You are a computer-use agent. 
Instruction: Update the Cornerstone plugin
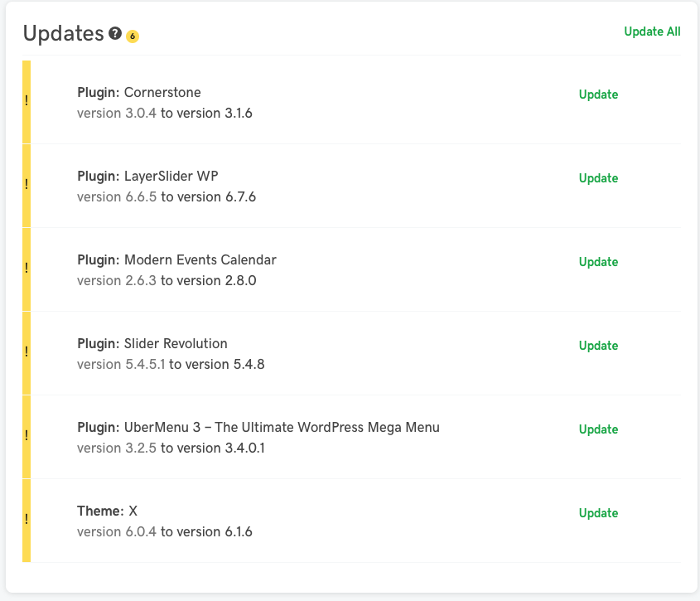tap(598, 95)
